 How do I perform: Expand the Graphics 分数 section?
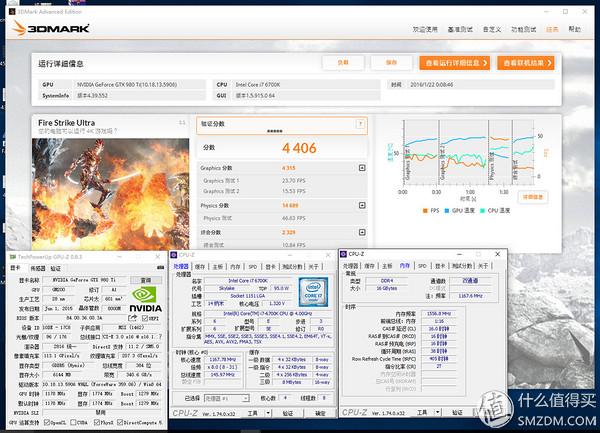pos(362,168)
